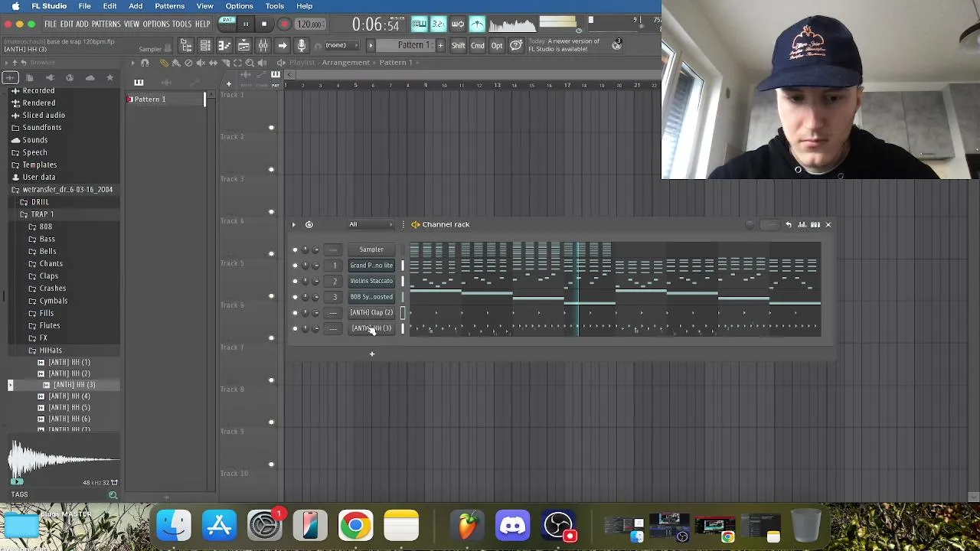Mute the 808 channel
The height and width of the screenshot is (551, 980).
click(295, 297)
